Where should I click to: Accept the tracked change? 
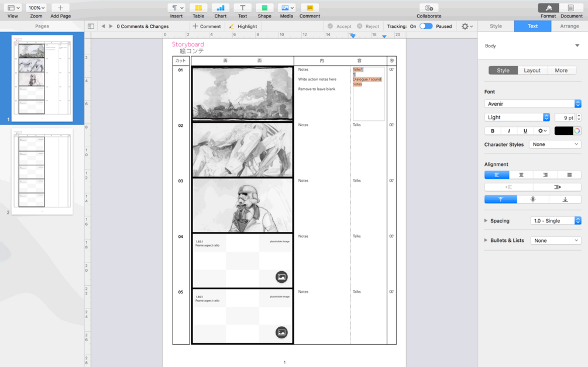[x=339, y=26]
